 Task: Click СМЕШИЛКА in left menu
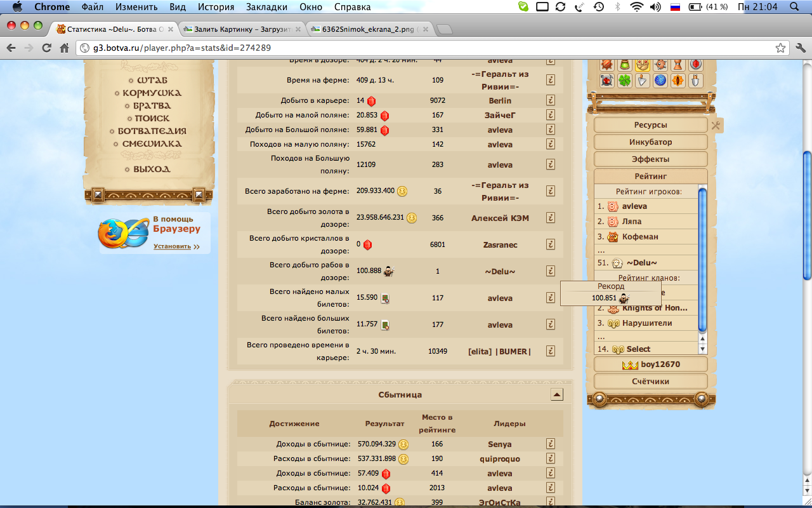[x=152, y=144]
